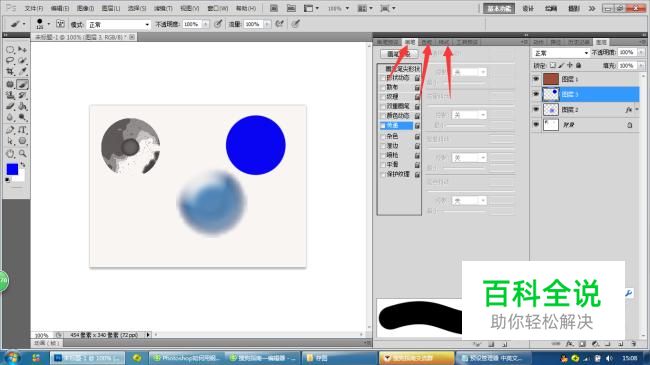Select the Crop tool
Image resolution: width=650 pixels, height=365 pixels.
pos(10,72)
